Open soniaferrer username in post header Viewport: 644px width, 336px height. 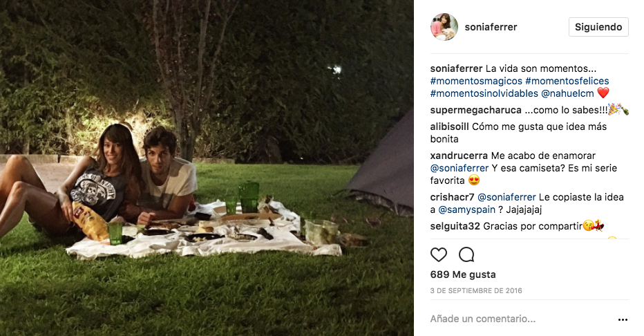click(x=491, y=27)
